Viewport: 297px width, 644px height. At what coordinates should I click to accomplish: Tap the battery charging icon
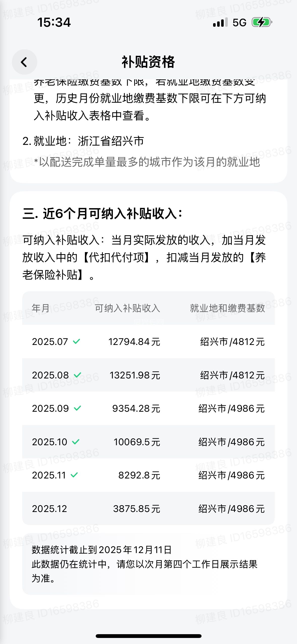pos(262,22)
